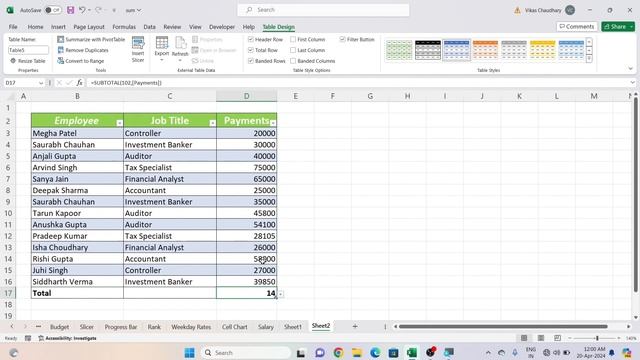The height and width of the screenshot is (360, 640).
Task: Toggle the AutoSave switch
Action: tap(52, 10)
